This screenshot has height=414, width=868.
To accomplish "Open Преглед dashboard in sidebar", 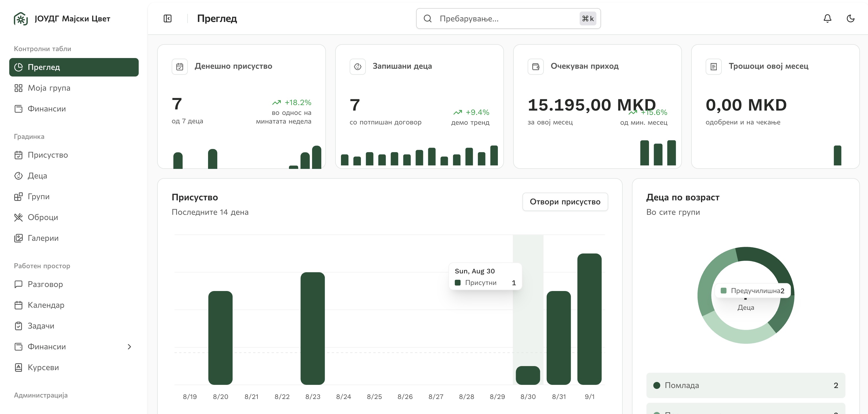I will click(x=74, y=67).
